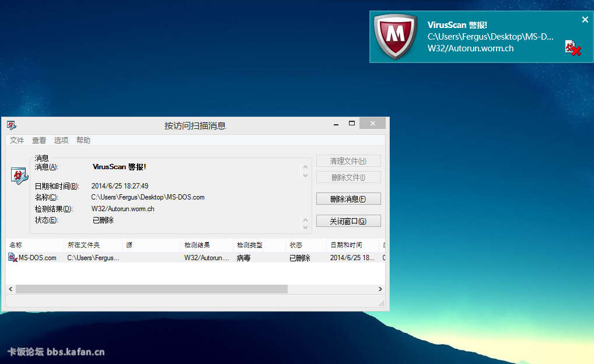Open the 帮助 menu

pos(83,141)
